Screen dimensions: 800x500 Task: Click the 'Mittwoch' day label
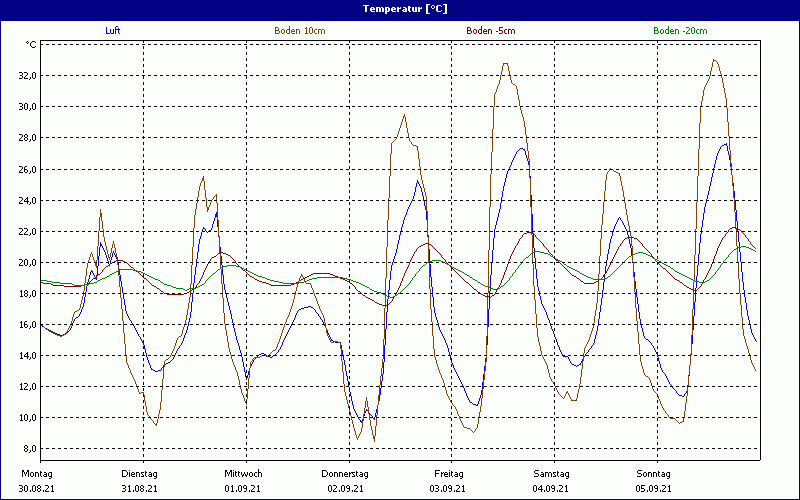click(243, 474)
